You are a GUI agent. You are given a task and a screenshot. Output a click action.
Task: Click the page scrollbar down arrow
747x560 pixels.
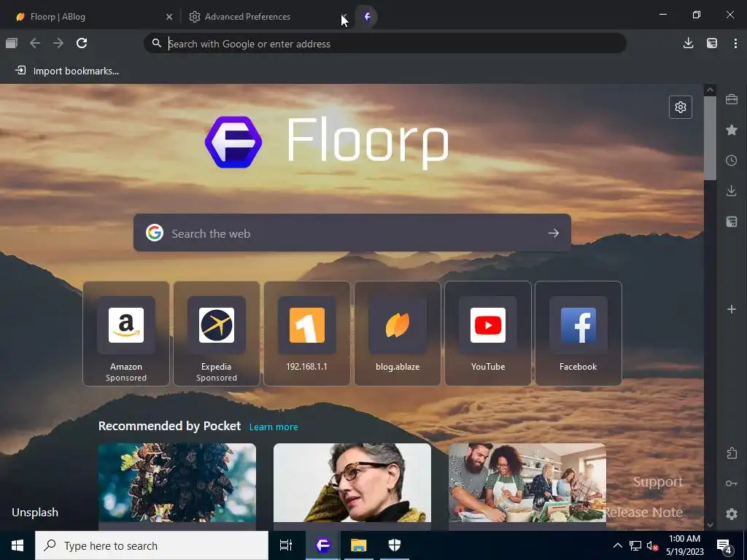click(710, 525)
